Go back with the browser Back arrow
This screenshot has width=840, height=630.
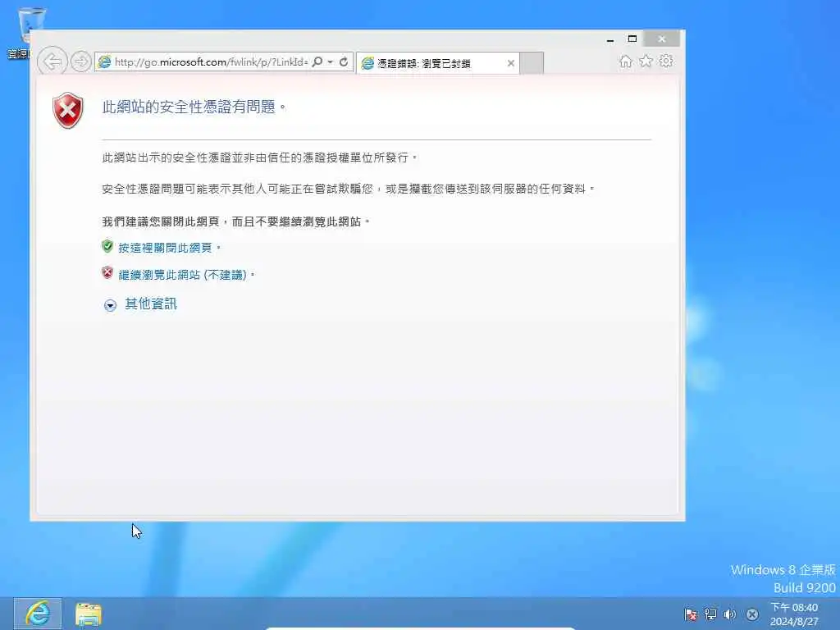[52, 62]
